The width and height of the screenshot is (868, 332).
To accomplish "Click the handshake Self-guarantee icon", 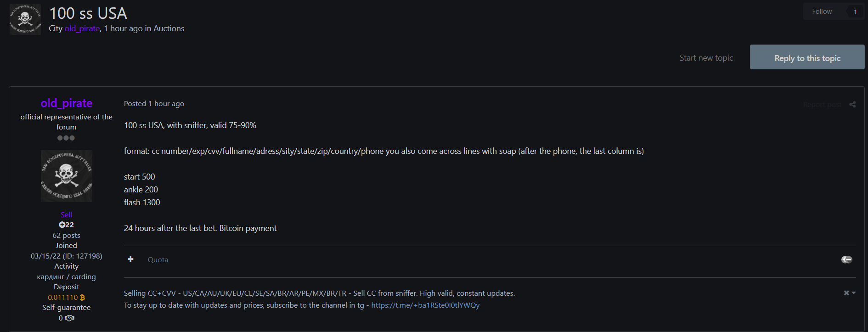I will pyautogui.click(x=69, y=318).
